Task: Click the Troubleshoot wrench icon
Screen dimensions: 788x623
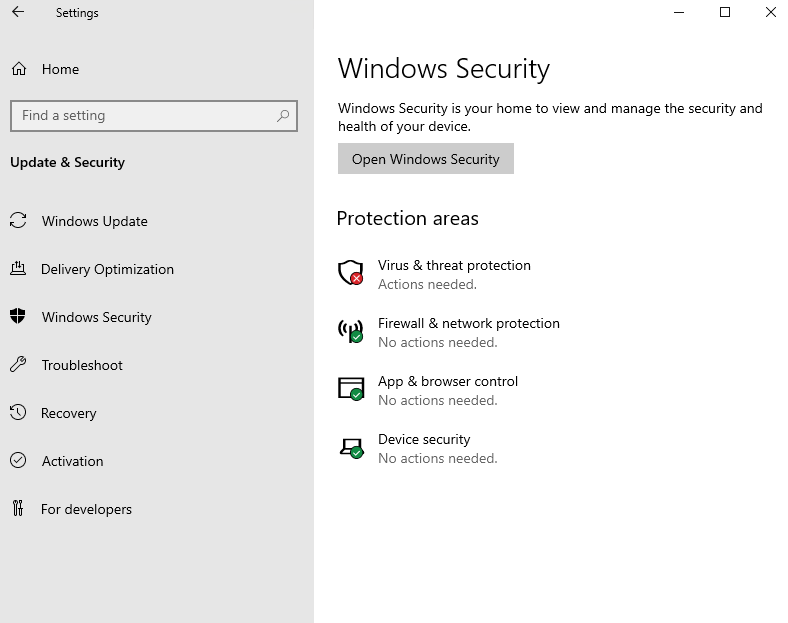Action: pos(17,365)
